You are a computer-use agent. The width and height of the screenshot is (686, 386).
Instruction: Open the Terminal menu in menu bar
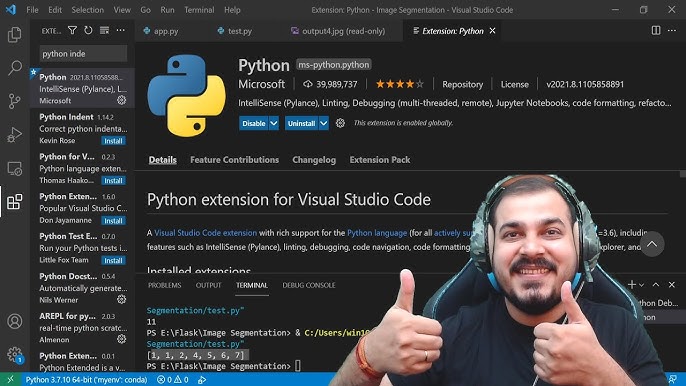(199, 10)
